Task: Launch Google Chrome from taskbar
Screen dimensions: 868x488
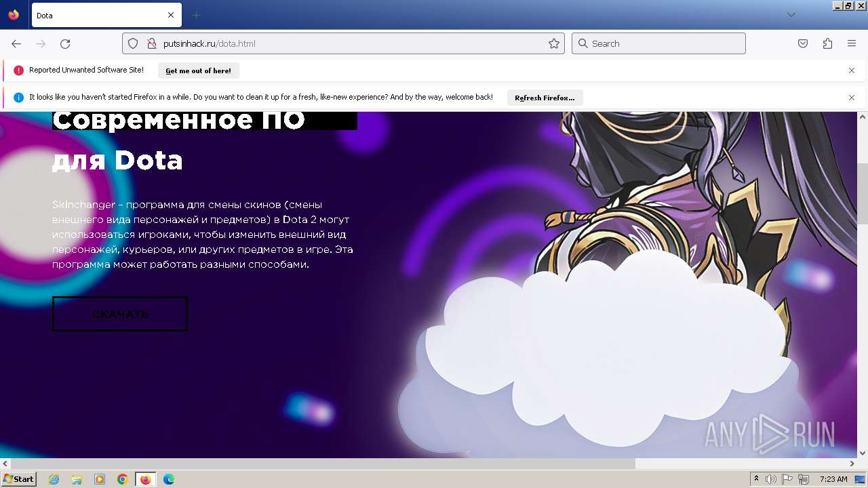Action: [123, 479]
